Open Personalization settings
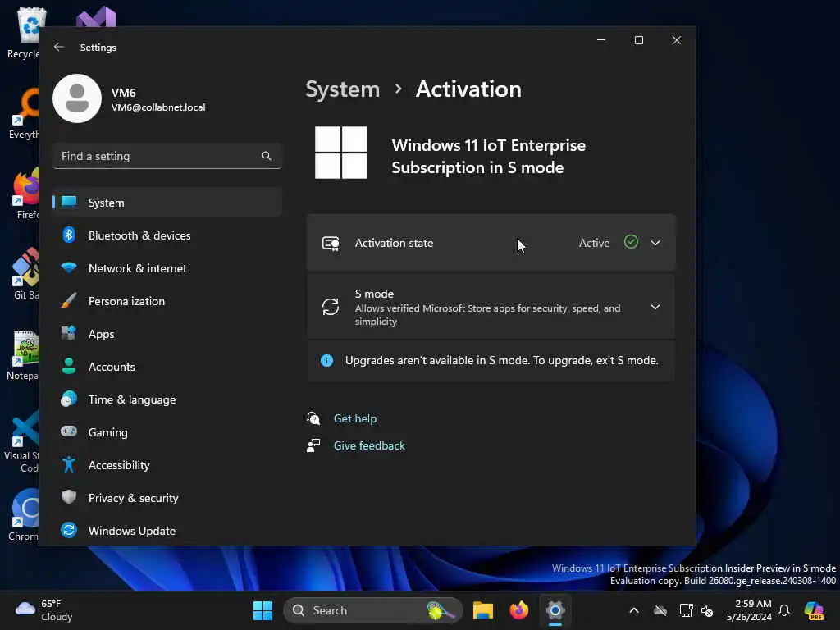Screen dimensions: 840x630 point(167,301)
